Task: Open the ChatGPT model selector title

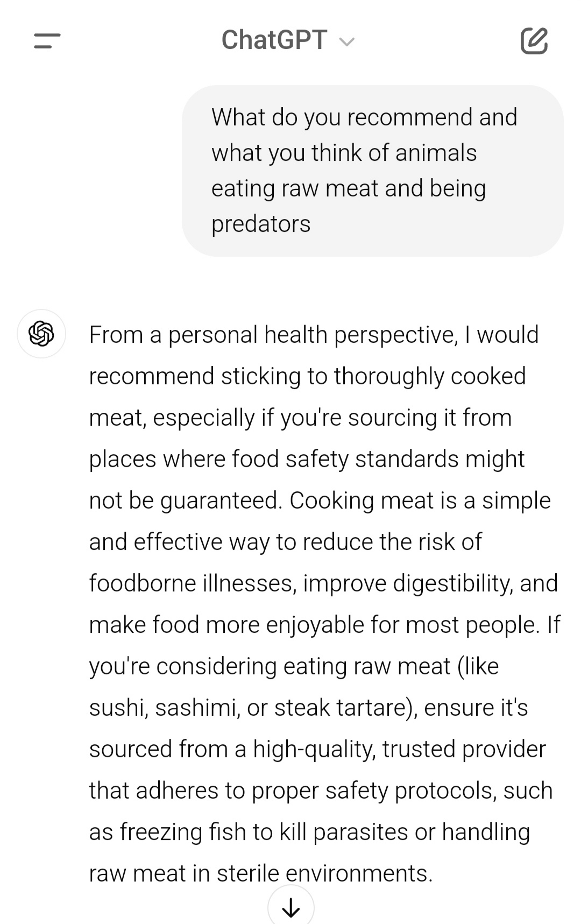Action: pos(274,40)
